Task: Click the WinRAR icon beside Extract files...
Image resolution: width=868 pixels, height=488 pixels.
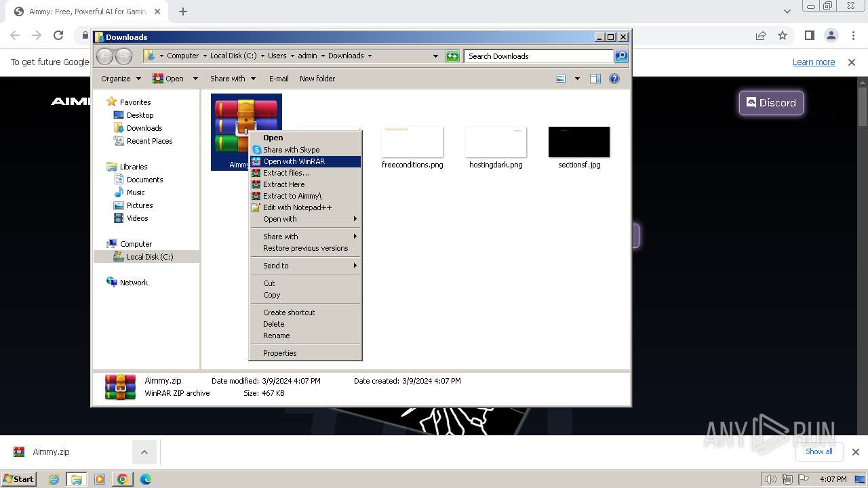Action: [256, 173]
